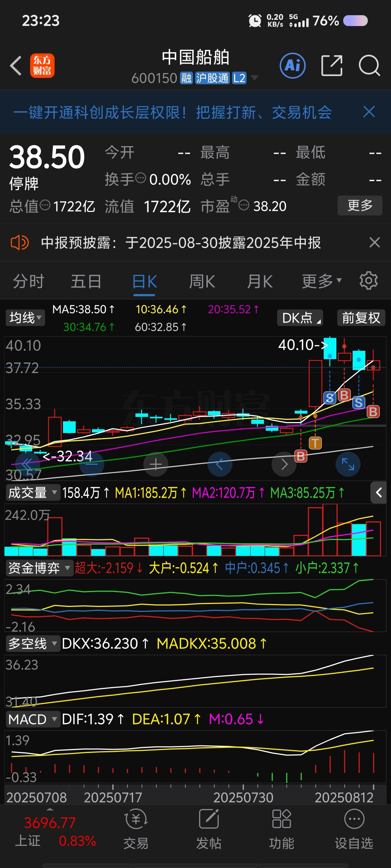Tap the MA1:185.2万 volume value
The height and width of the screenshot is (868, 391).
tap(151, 493)
